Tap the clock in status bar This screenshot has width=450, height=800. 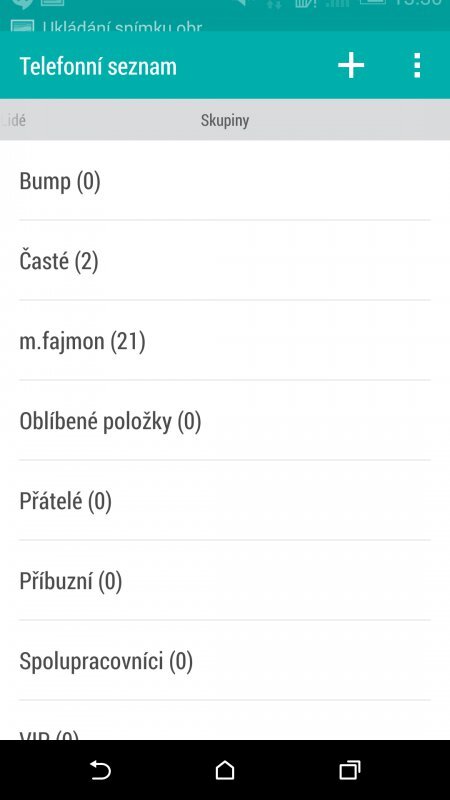[418, 3]
